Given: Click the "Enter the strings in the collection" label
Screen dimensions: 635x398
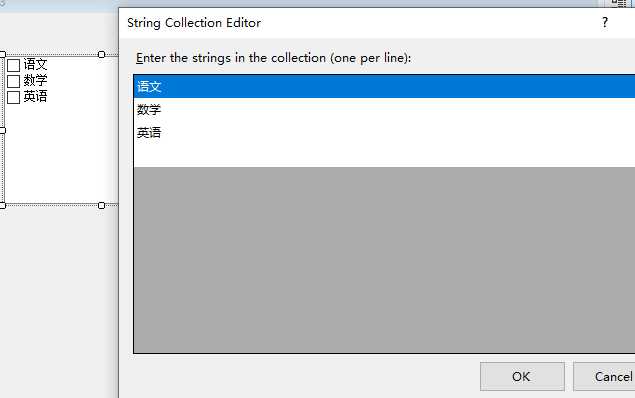Looking at the screenshot, I should click(x=273, y=58).
